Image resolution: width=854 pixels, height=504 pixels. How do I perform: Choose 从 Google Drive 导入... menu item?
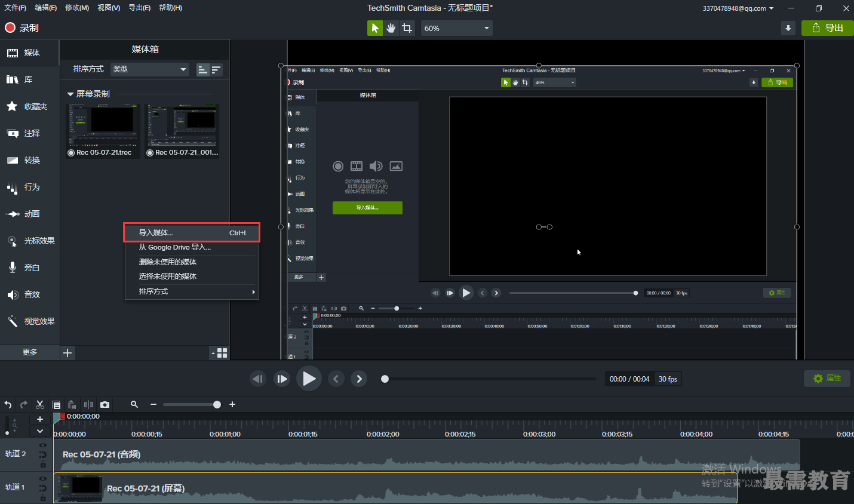click(x=192, y=247)
